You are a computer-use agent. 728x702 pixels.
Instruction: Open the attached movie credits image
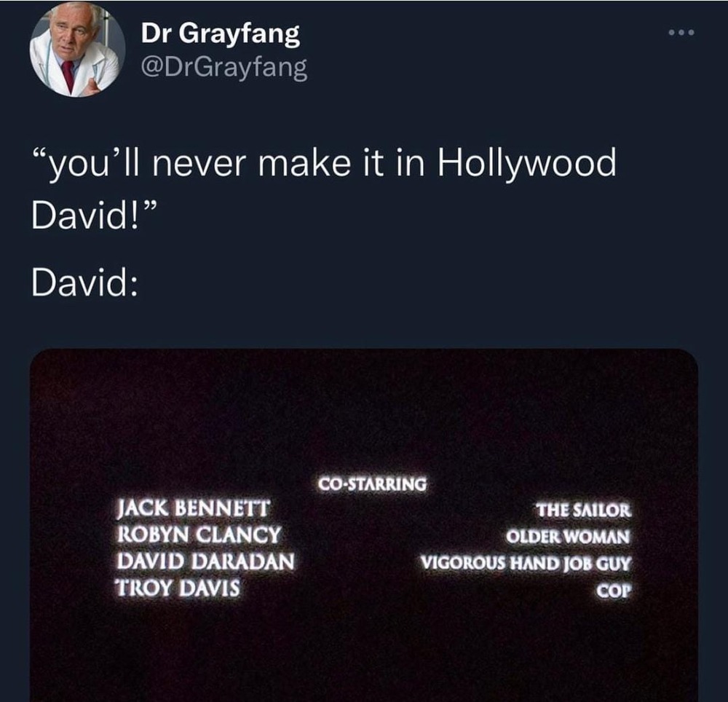(364, 525)
